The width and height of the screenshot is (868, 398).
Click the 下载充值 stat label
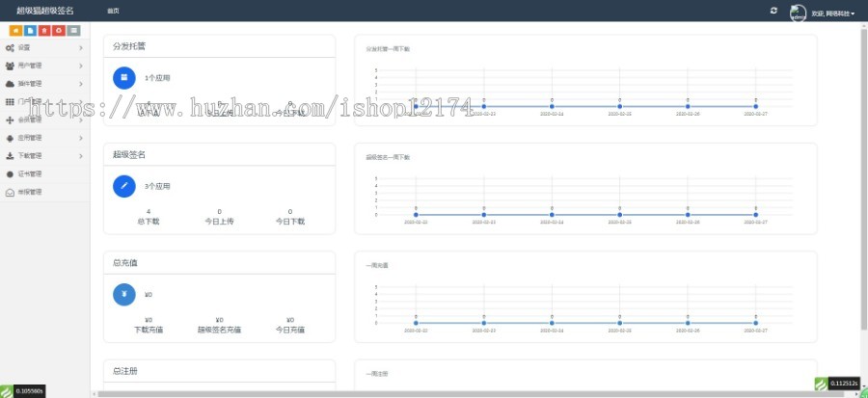(x=149, y=330)
